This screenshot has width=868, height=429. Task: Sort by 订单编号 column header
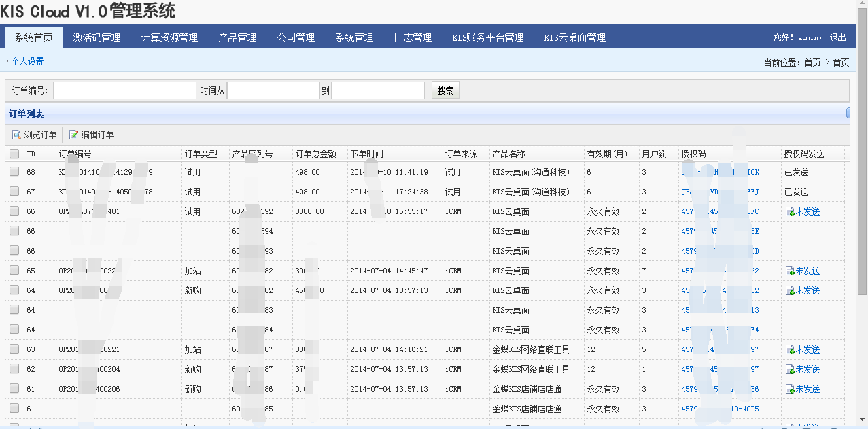[x=75, y=154]
